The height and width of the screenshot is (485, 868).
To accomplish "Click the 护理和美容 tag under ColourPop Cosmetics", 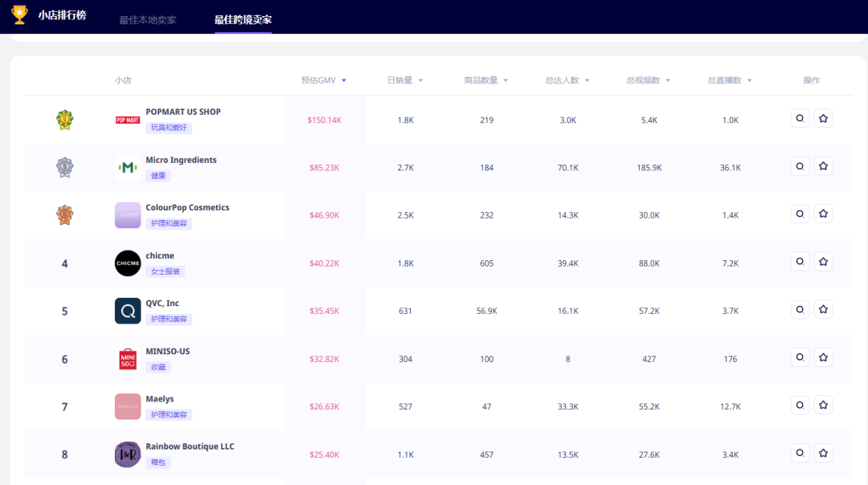I will (x=169, y=223).
